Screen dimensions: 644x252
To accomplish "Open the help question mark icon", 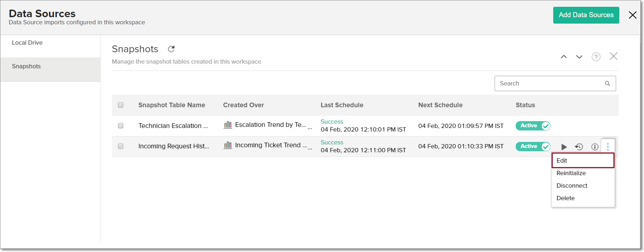I will 596,57.
